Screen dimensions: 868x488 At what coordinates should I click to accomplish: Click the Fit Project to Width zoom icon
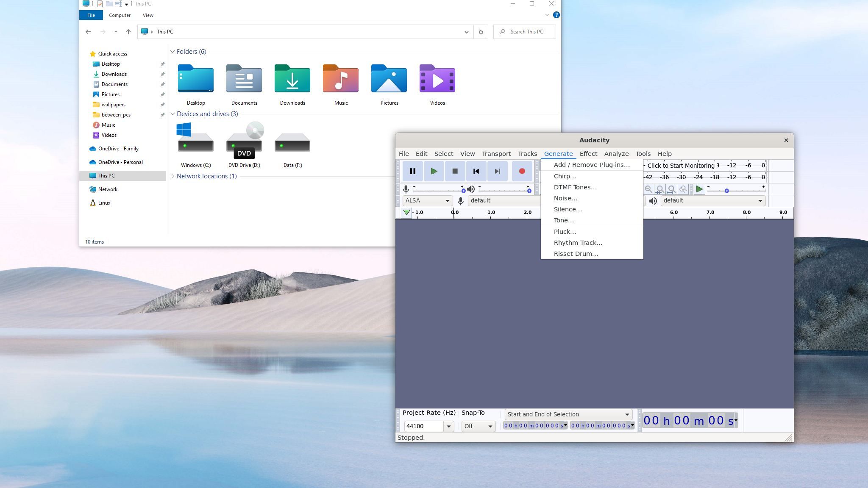[671, 189]
